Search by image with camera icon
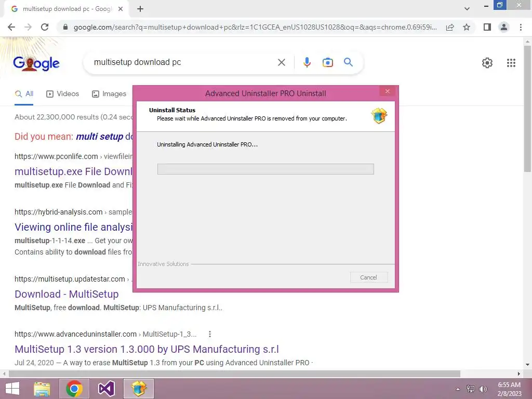Image resolution: width=532 pixels, height=399 pixels. [x=327, y=62]
